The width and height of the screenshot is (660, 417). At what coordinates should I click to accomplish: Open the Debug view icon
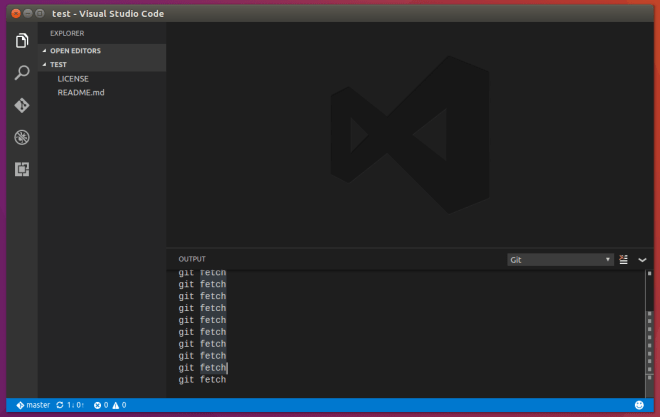click(22, 137)
